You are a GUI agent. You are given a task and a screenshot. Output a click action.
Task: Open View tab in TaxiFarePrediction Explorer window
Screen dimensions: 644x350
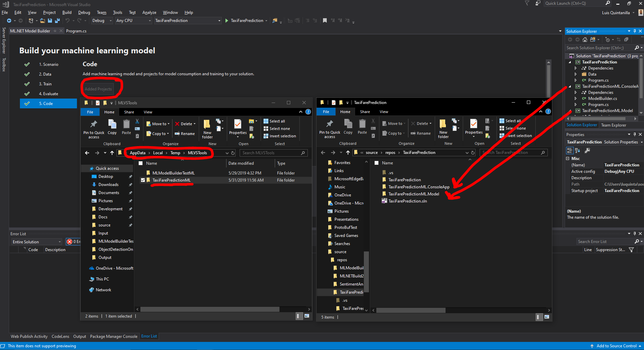click(x=384, y=112)
